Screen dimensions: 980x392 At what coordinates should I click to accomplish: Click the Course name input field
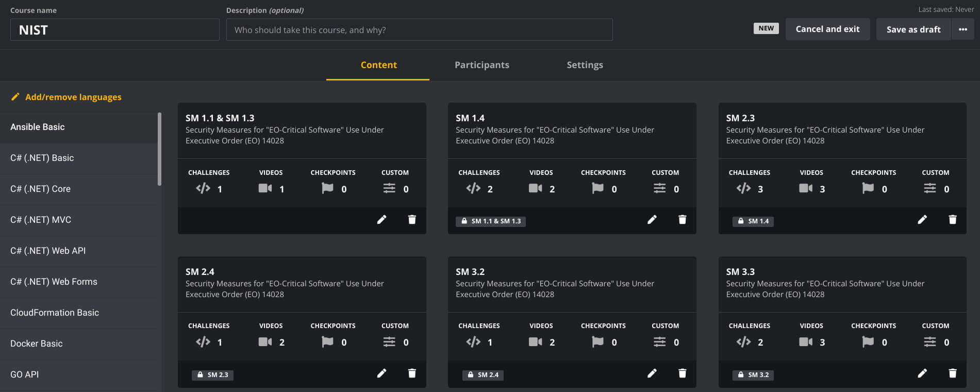[114, 30]
